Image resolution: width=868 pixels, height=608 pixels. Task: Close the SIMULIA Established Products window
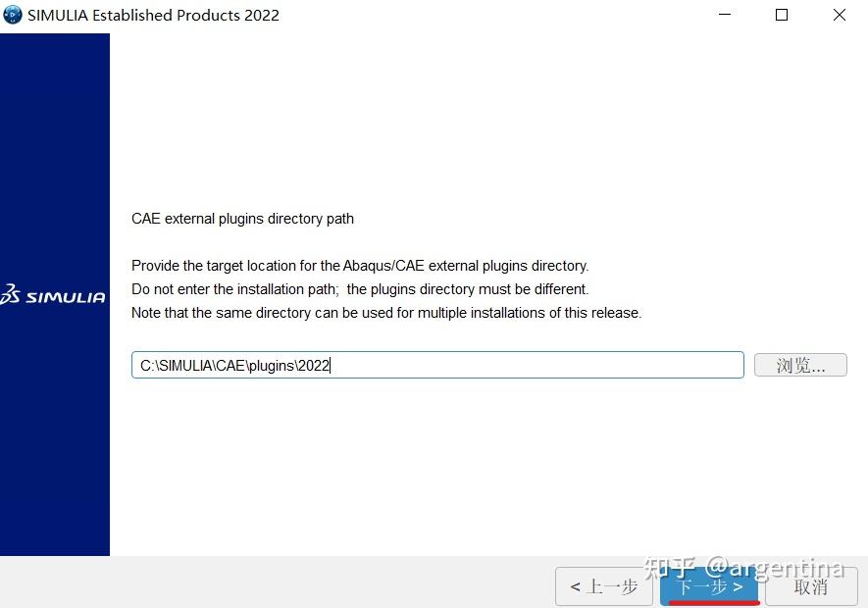839,15
